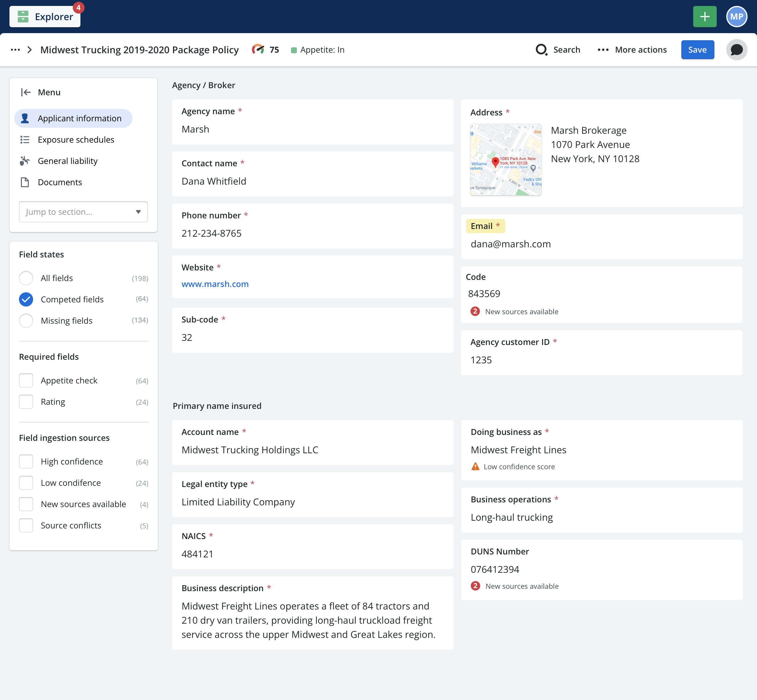Viewport: 757px width, 700px height.
Task: Click the Documents page icon
Action: [x=25, y=182]
